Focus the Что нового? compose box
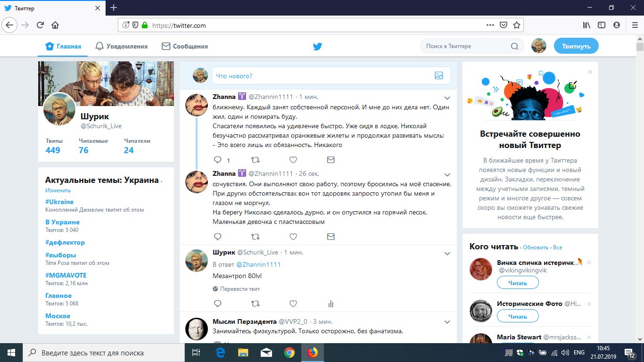 pos(331,75)
